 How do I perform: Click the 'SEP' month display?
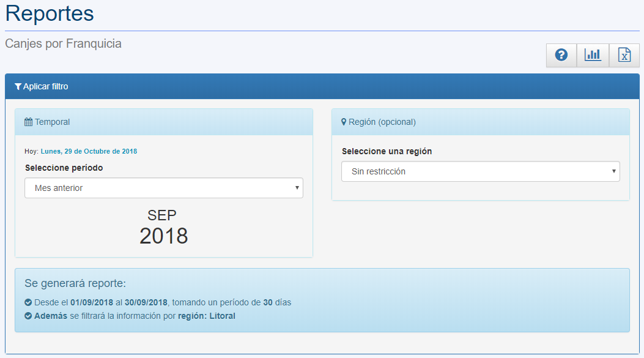click(x=162, y=215)
